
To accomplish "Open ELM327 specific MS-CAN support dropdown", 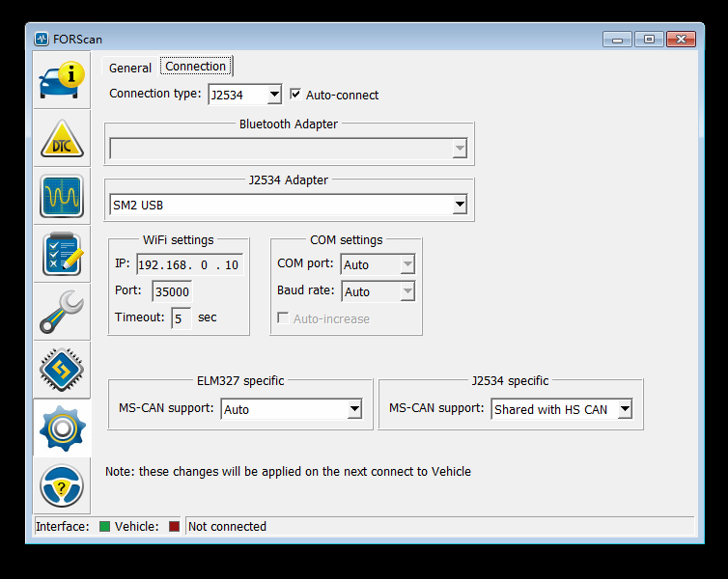I will point(292,409).
